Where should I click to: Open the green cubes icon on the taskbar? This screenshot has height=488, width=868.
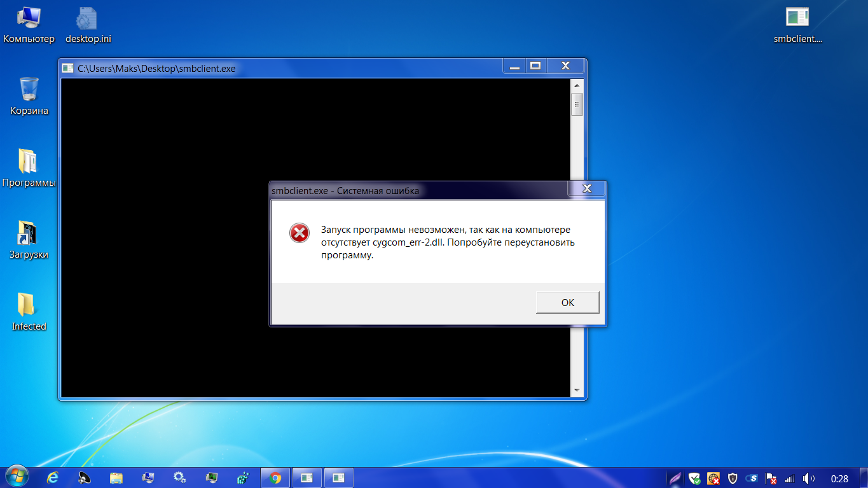[243, 478]
